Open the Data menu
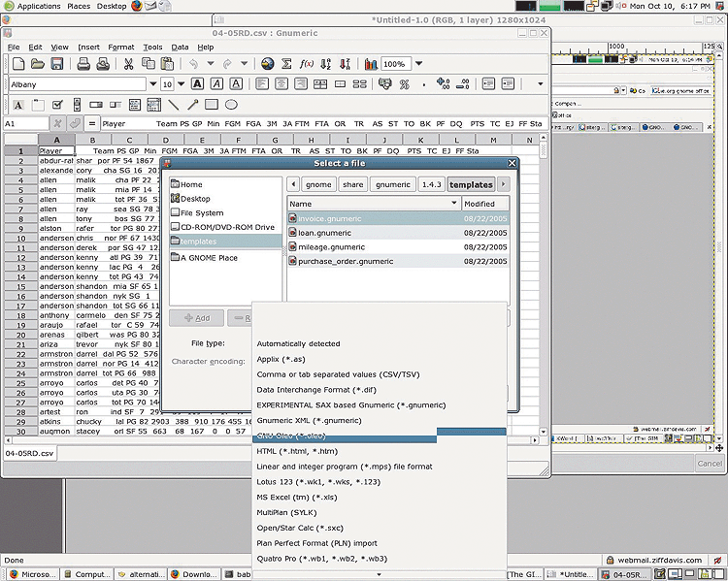The image size is (728, 581). [x=180, y=47]
